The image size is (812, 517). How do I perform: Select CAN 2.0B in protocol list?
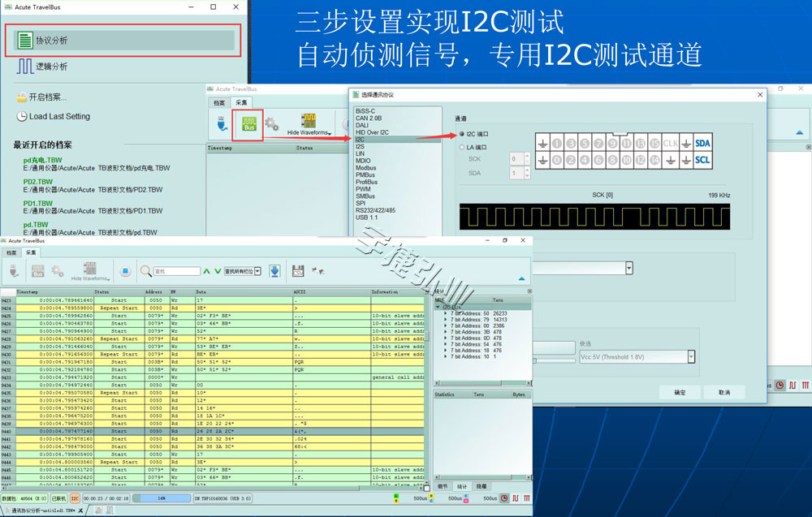(x=369, y=118)
